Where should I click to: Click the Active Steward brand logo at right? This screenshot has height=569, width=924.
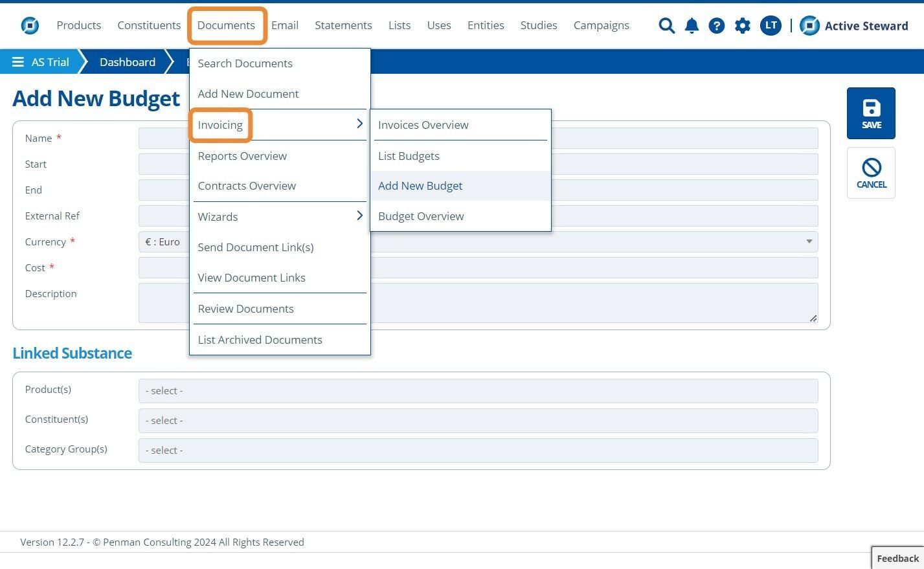[x=854, y=26]
